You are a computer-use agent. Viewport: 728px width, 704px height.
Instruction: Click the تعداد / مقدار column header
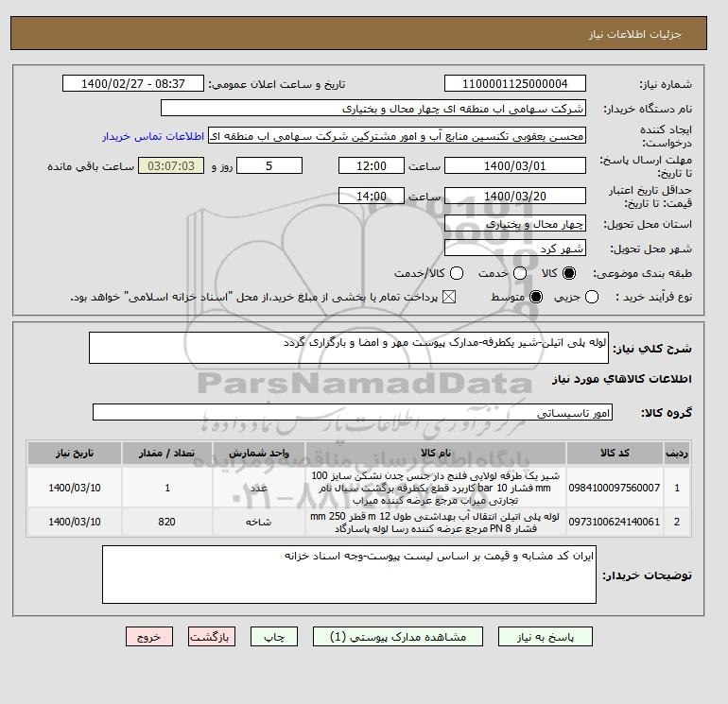pyautogui.click(x=167, y=453)
